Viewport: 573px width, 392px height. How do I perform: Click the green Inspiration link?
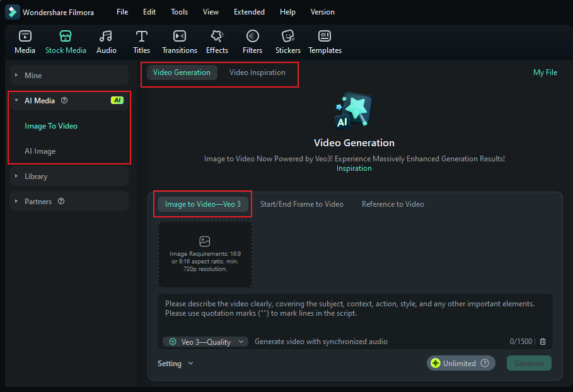point(354,168)
